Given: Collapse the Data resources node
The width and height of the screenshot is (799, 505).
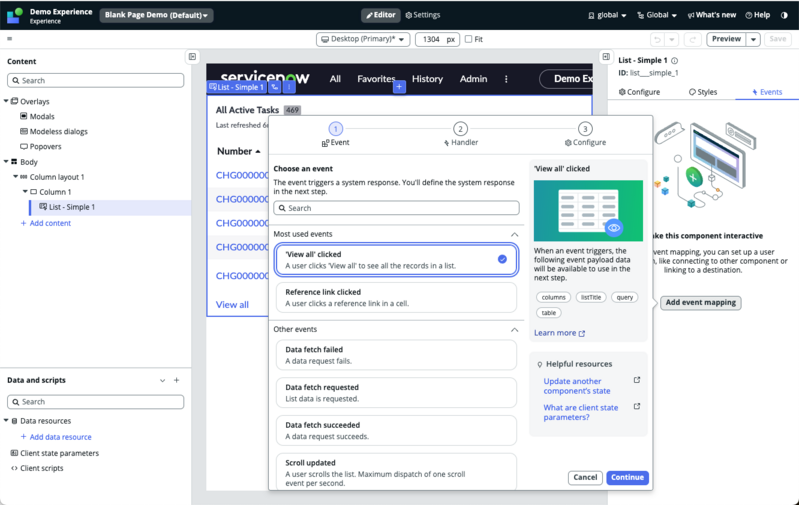Looking at the screenshot, I should [x=6, y=421].
